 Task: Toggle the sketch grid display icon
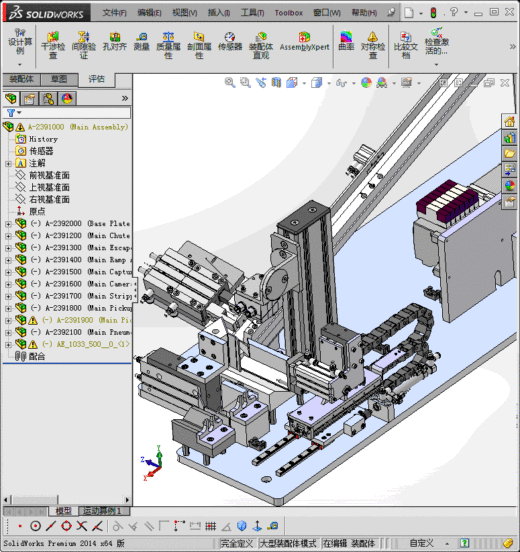(x=210, y=526)
